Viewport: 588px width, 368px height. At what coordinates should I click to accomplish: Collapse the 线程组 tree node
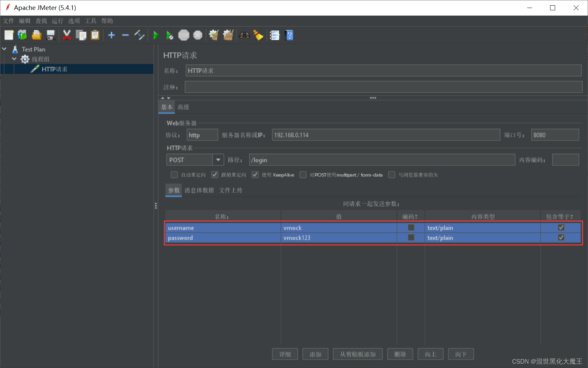pos(14,59)
